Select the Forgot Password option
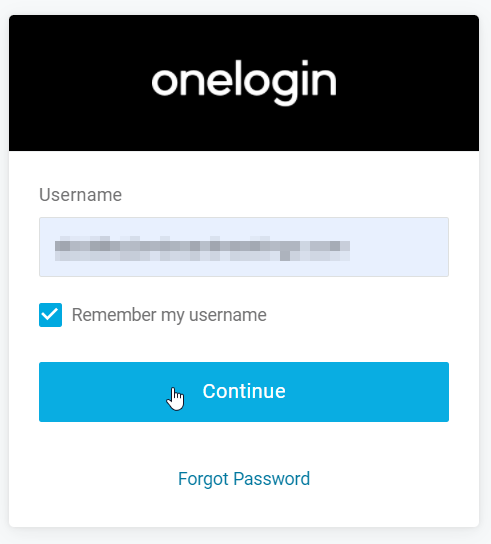This screenshot has width=491, height=544. tap(244, 479)
